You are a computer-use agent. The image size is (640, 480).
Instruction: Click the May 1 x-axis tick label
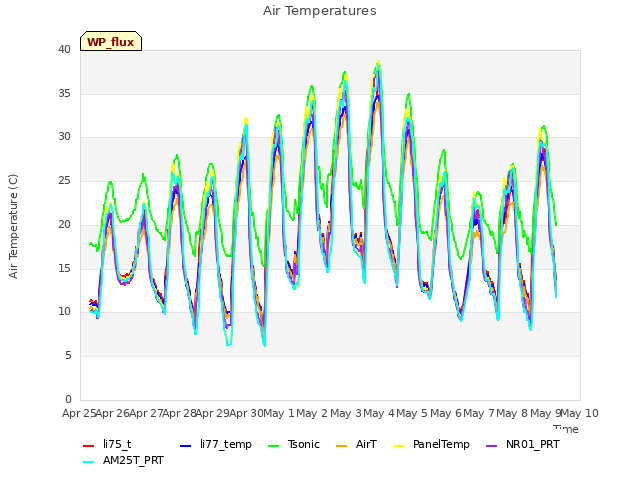click(279, 413)
